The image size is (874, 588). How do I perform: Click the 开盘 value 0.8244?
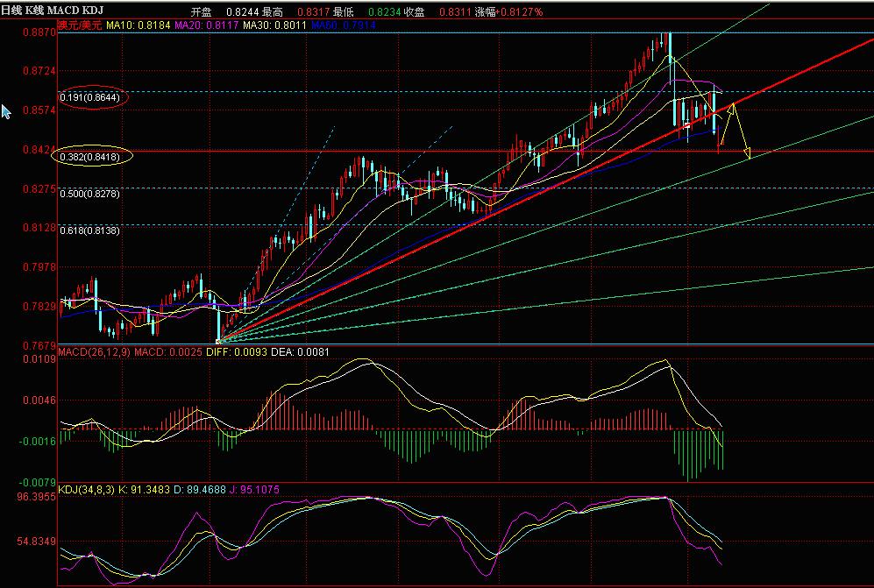[x=241, y=11]
